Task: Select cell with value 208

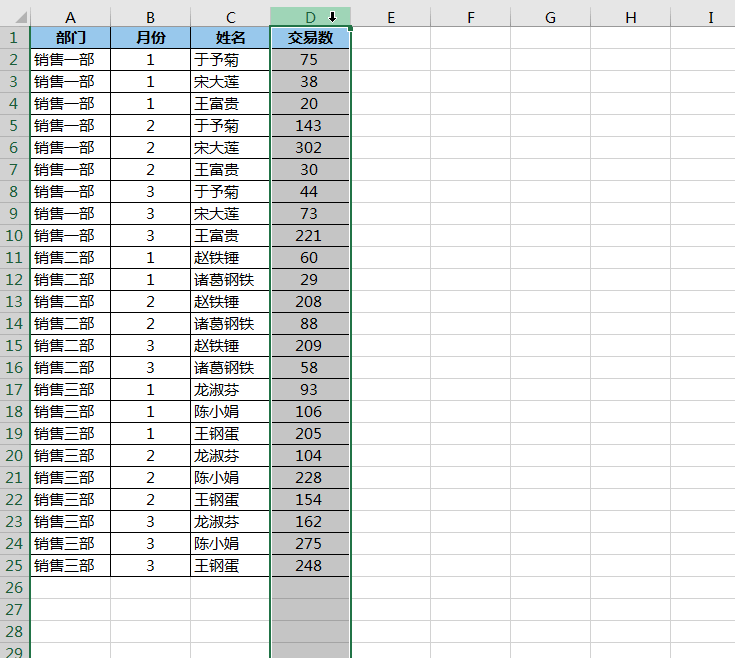Action: (x=310, y=301)
